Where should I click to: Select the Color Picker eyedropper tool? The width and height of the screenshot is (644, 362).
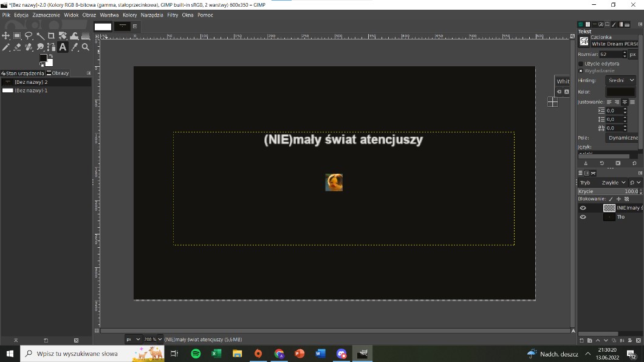(74, 47)
